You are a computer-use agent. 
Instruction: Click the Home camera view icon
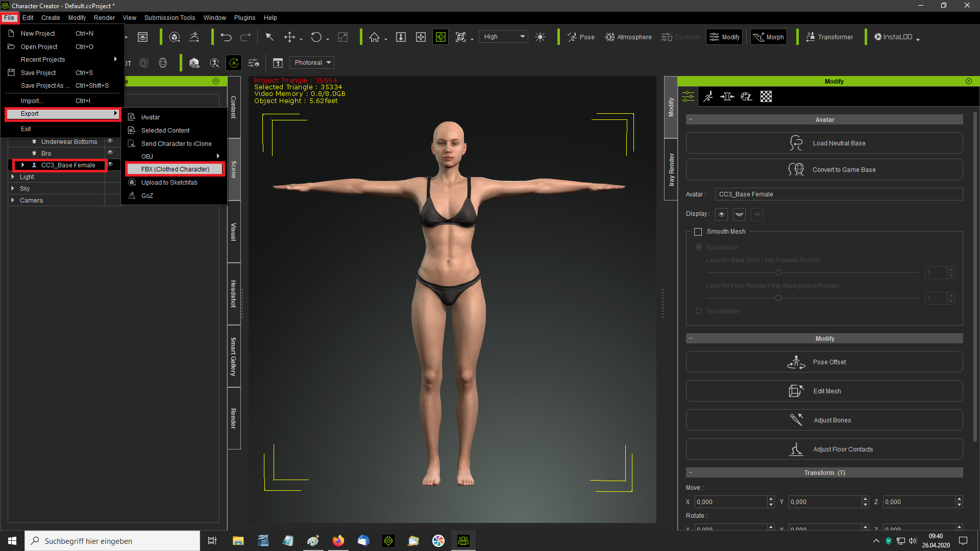coord(375,37)
